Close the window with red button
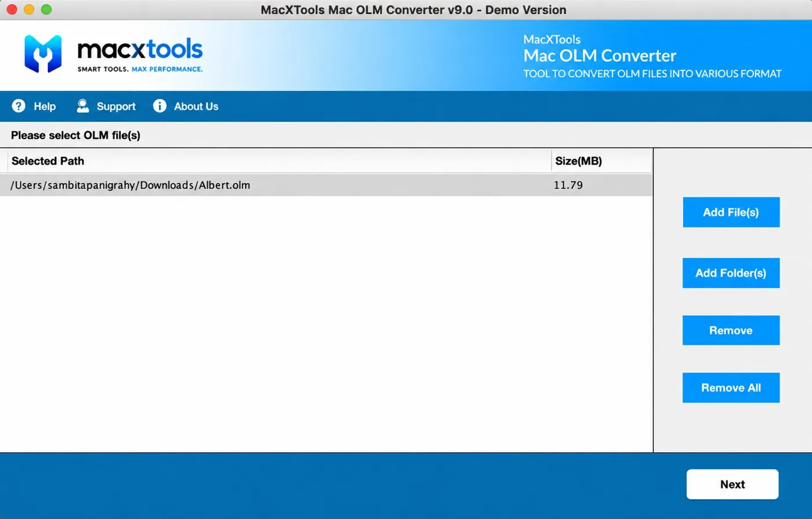This screenshot has width=812, height=519. point(12,9)
